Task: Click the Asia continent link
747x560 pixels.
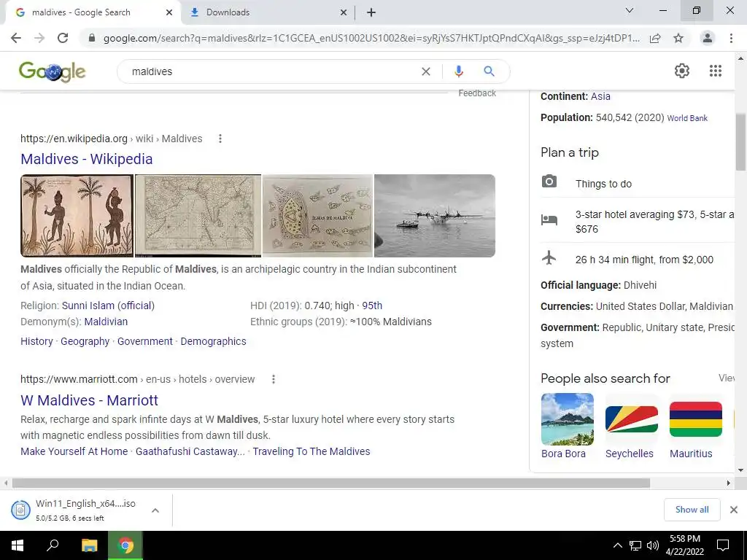Action: (600, 96)
